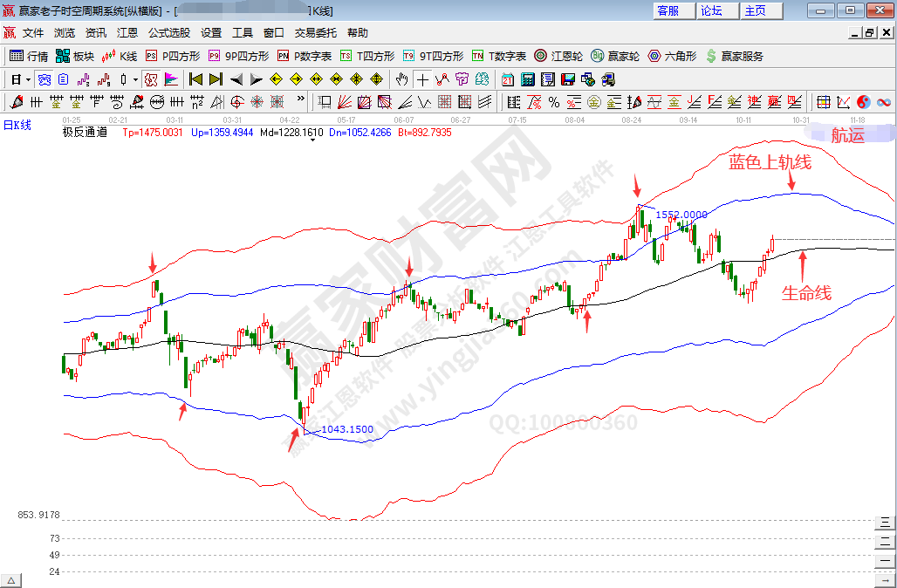Expand the candlestick style dropdown arrow

pyautogui.click(x=134, y=79)
